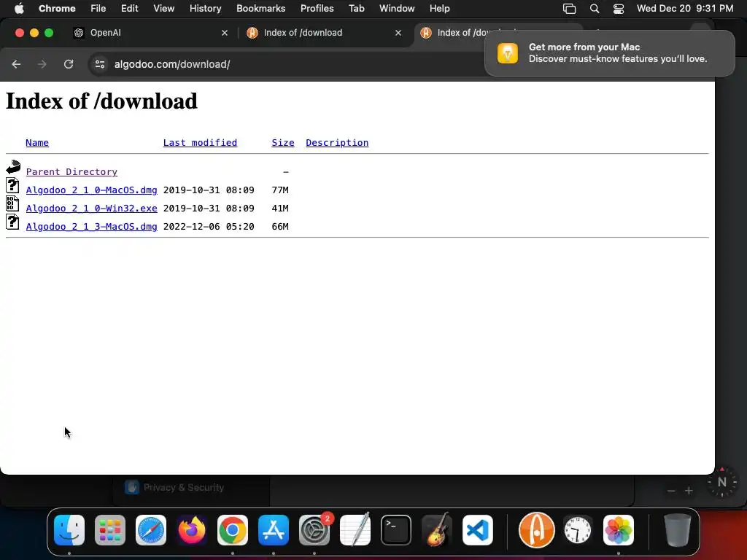Go back to the previous page
This screenshot has width=747, height=560.
pyautogui.click(x=16, y=64)
